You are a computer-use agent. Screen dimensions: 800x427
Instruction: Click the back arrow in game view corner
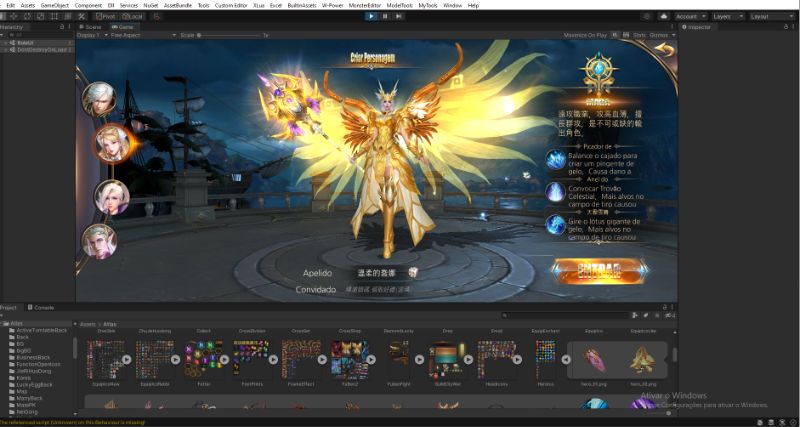[x=665, y=50]
